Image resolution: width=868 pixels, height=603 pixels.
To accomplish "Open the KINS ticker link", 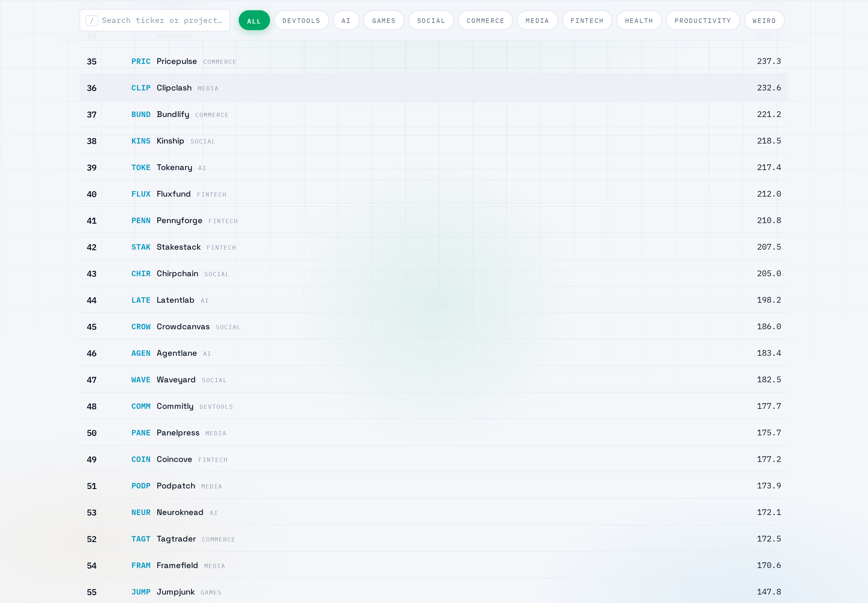I will pos(141,141).
